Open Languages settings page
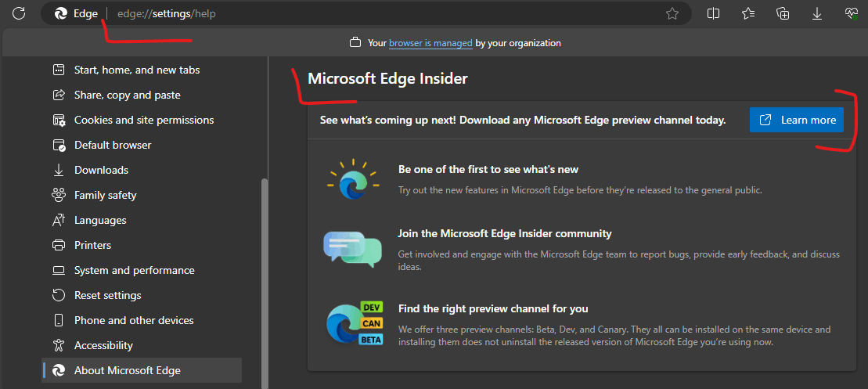Viewport: 868px width, 389px height. tap(142, 220)
